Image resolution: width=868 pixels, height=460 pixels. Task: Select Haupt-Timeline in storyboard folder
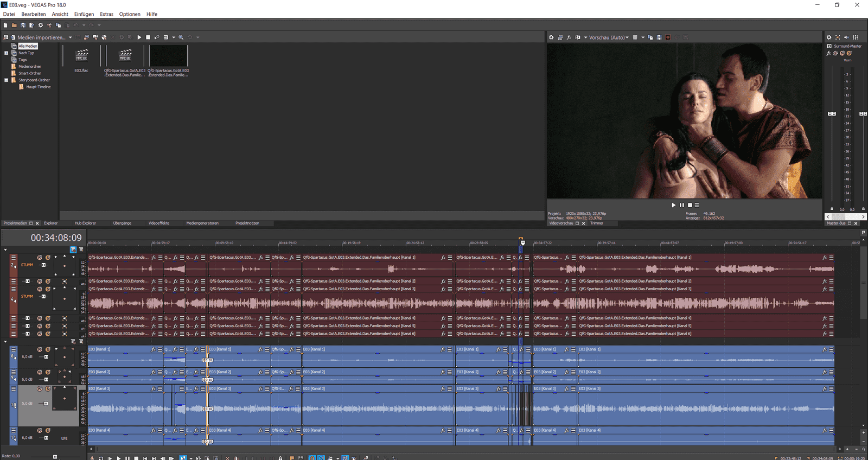coord(39,87)
